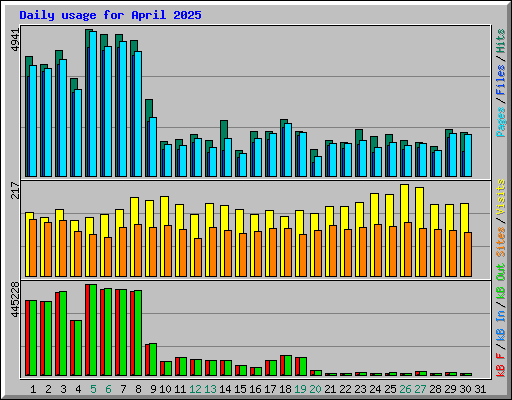512x400 pixels.
Task: Click day 10 on the x-axis
Action: tap(165, 389)
